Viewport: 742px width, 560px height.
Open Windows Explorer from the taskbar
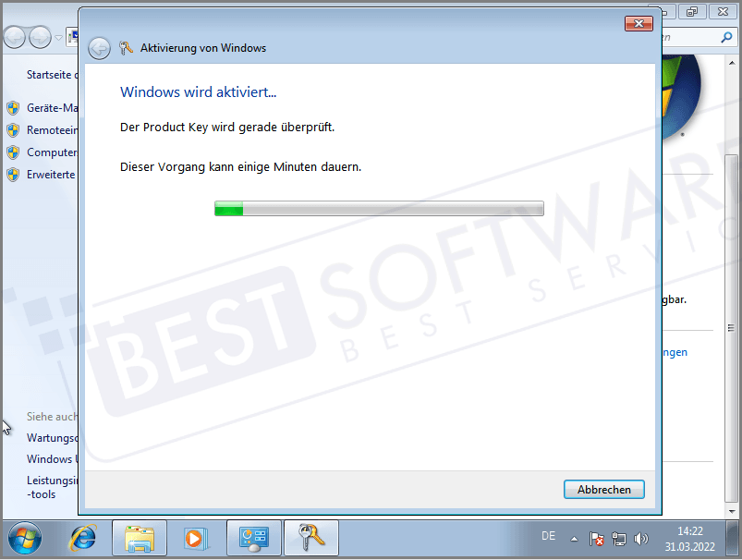coord(140,537)
